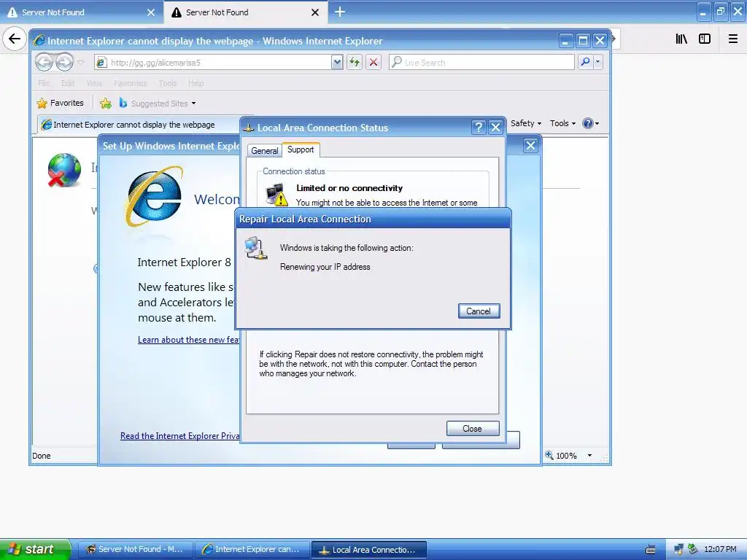Screen dimensions: 747x560
Task: Cancel the Repair Local Area Connection dialog
Action: pos(479,311)
